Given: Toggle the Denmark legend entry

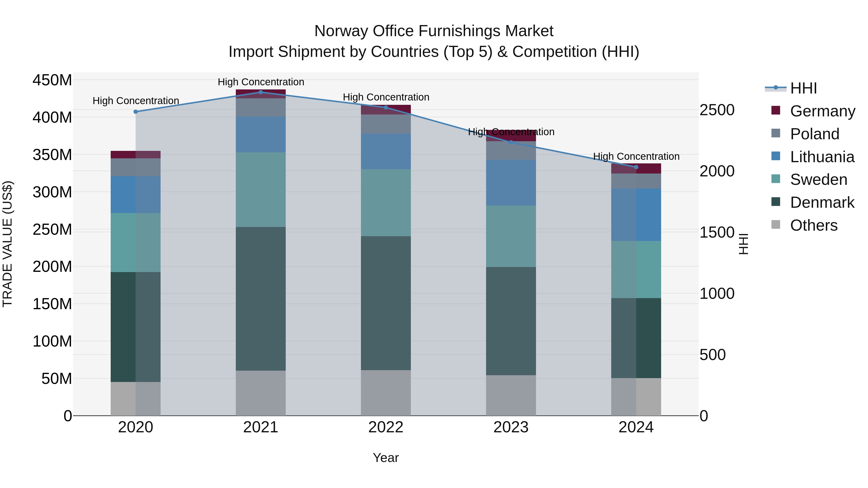Looking at the screenshot, I should [813, 202].
